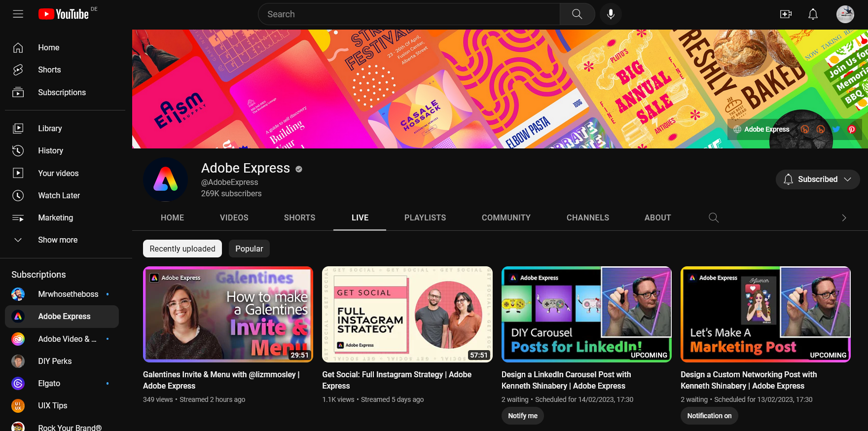Open the Galentines Invite video thumbnail
The image size is (868, 431).
coord(228,314)
